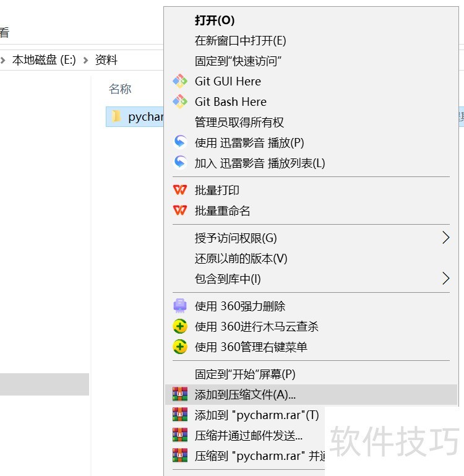Expand the 包含到库中(I) submenu arrow
Image resolution: width=464 pixels, height=476 pixels.
click(x=445, y=279)
